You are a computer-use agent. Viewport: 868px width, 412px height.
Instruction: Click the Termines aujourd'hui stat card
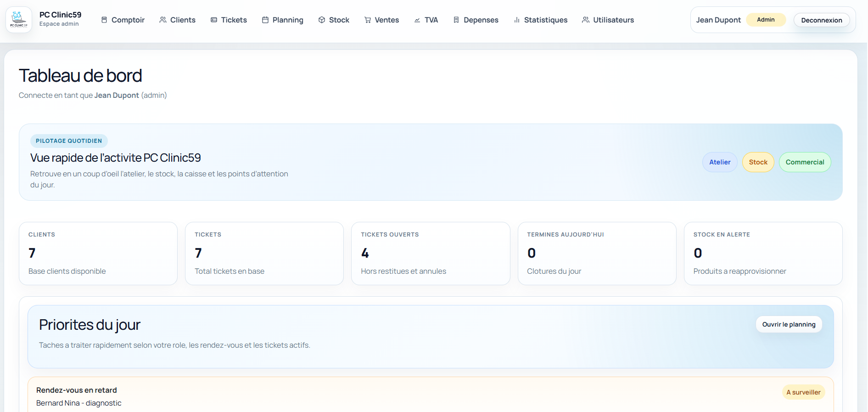tap(597, 254)
